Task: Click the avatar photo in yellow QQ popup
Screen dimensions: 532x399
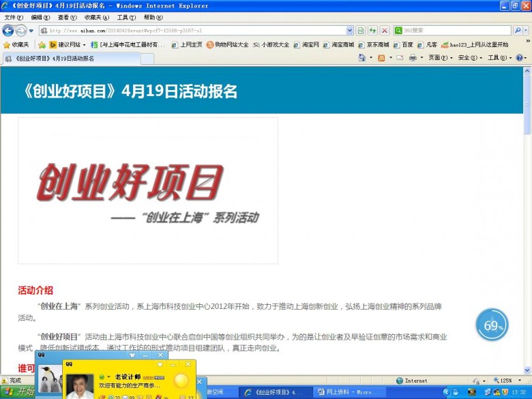Action: click(x=80, y=386)
